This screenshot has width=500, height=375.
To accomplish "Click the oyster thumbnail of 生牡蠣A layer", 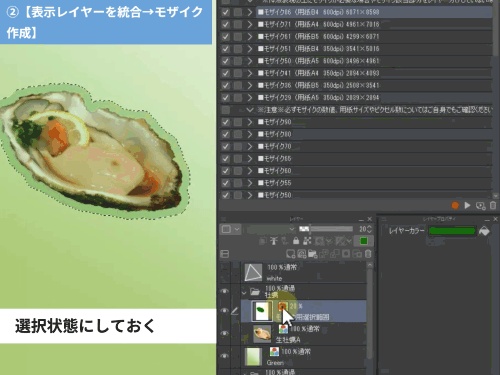I will click(x=262, y=334).
